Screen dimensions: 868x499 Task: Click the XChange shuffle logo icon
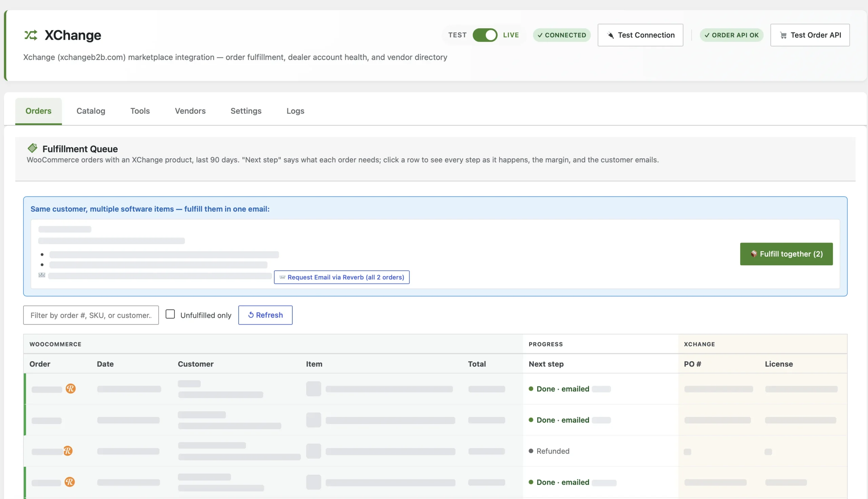31,35
